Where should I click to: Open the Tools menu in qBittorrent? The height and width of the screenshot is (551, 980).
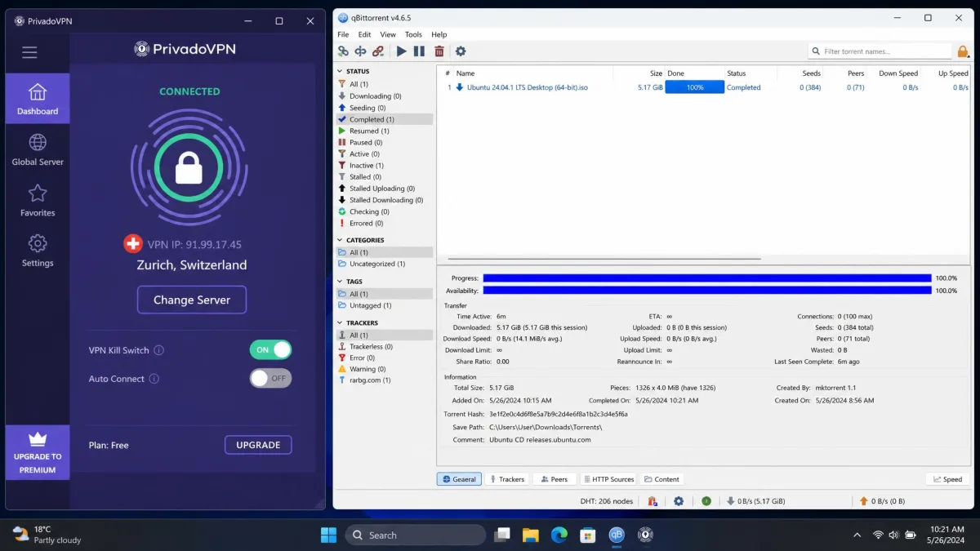(413, 34)
